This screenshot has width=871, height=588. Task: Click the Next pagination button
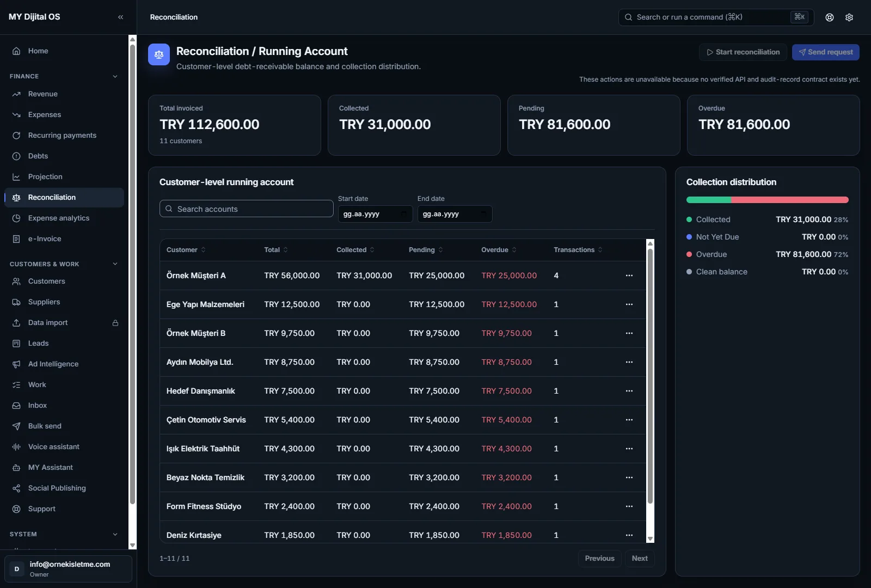tap(640, 559)
